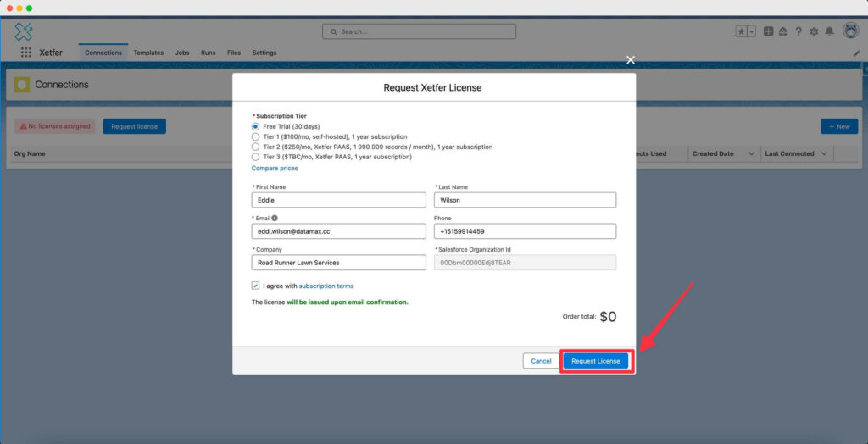Click the Request Xetfer License title
Screen dimensions: 868x444
433,87
